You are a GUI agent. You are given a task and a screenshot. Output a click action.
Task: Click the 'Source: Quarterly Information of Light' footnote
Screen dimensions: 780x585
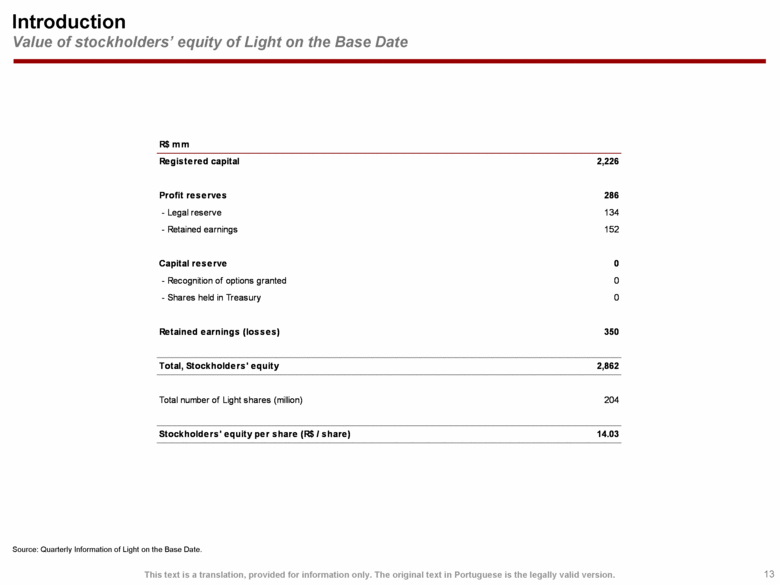coord(107,550)
